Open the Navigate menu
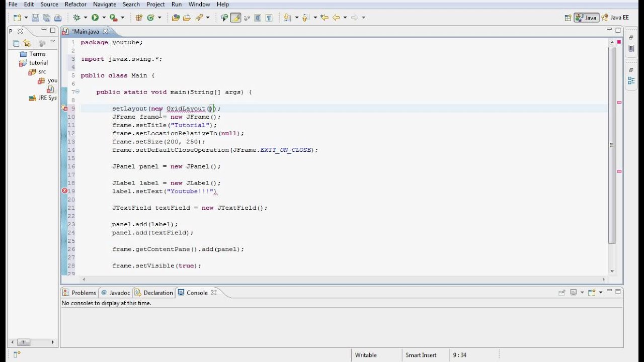Viewport: 644px width, 362px height. (105, 5)
